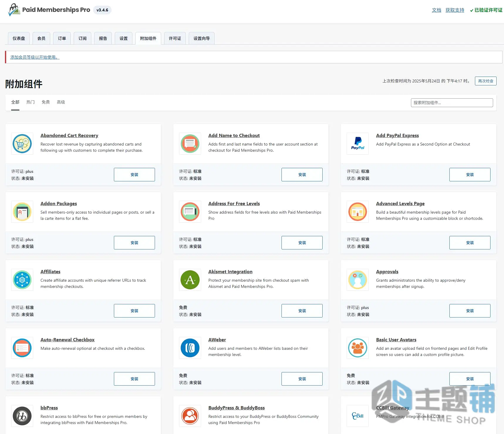Install the Basic User Avatars add-on

470,379
